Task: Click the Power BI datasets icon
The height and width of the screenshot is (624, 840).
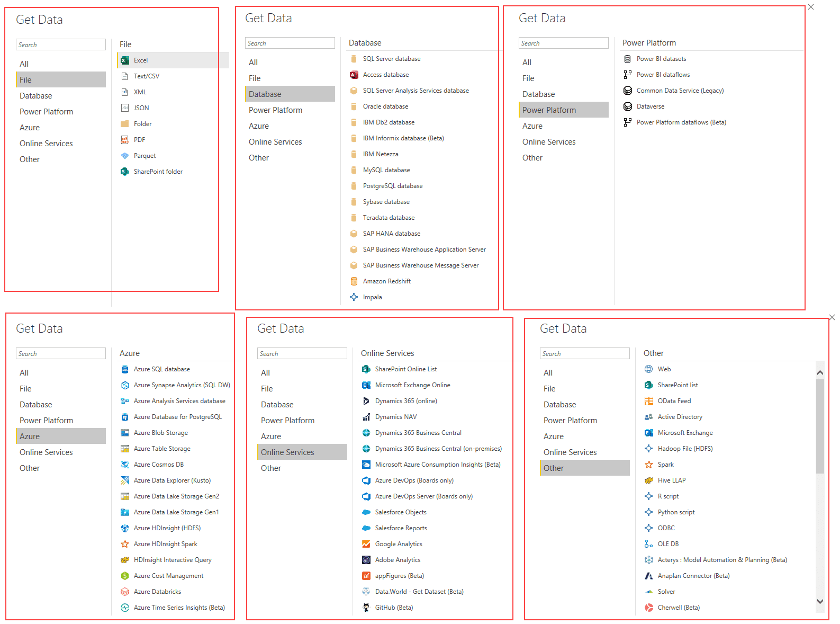Action: coord(628,59)
